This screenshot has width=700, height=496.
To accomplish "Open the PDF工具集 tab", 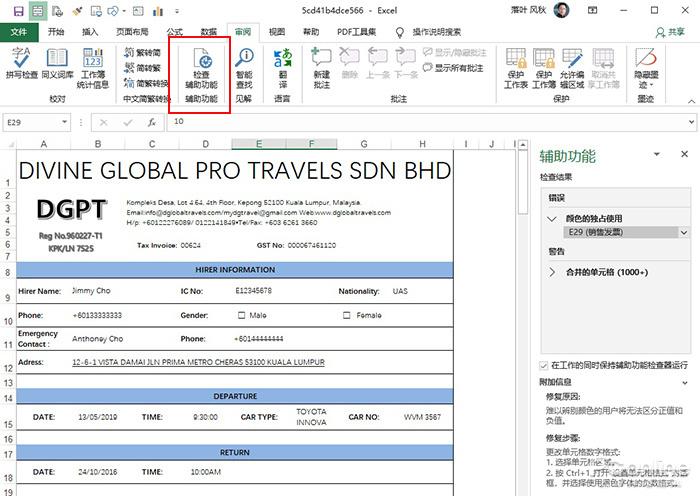I will click(356, 32).
